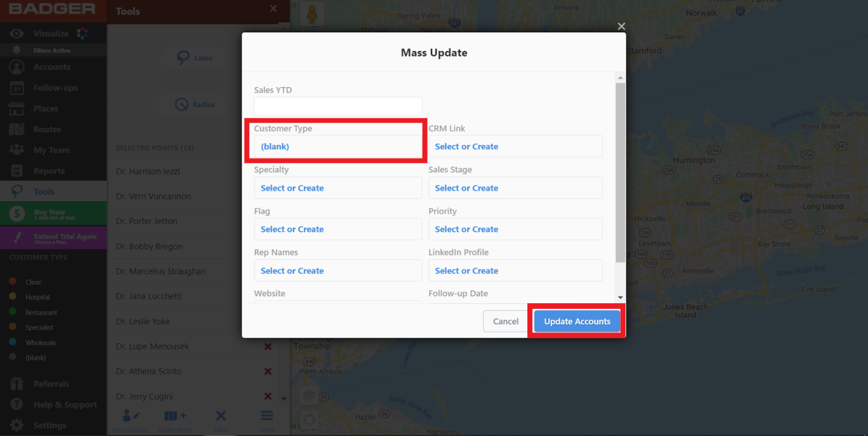Close the Mass Update dialog with the X
Image resolution: width=868 pixels, height=436 pixels.
(x=621, y=26)
